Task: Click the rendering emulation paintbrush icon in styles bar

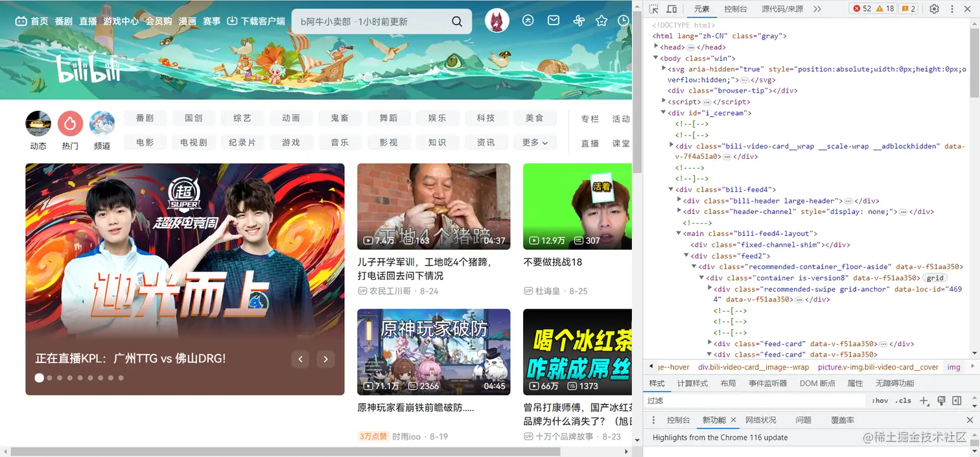Action: 941,401
